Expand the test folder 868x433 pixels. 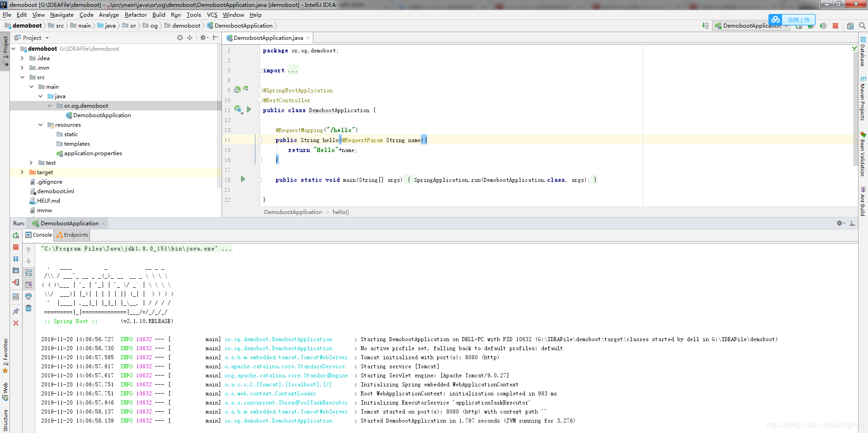31,162
